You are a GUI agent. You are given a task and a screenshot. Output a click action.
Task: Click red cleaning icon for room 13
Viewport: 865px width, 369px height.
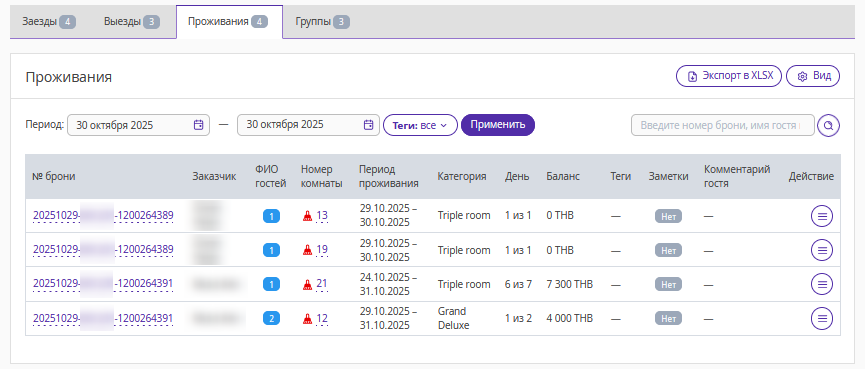point(307,216)
